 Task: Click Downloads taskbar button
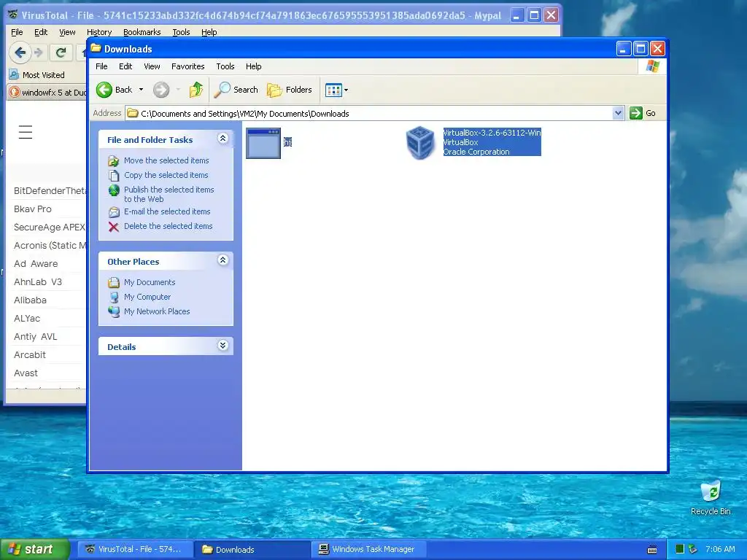click(252, 550)
